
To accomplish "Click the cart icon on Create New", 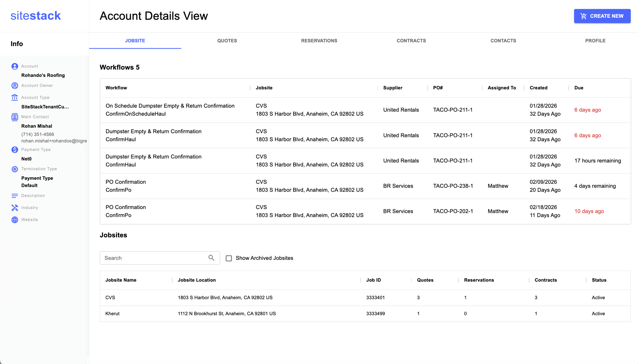I will 584,16.
